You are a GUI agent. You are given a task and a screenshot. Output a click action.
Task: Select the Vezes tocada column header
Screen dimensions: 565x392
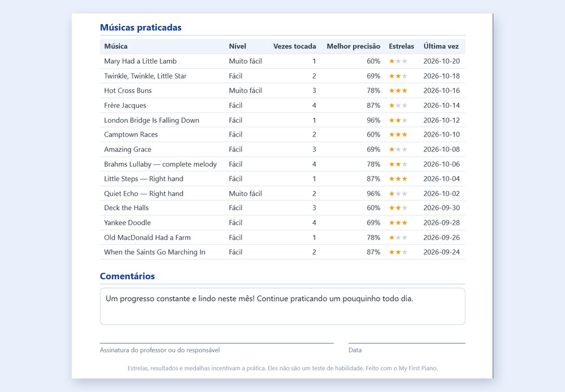coord(294,46)
